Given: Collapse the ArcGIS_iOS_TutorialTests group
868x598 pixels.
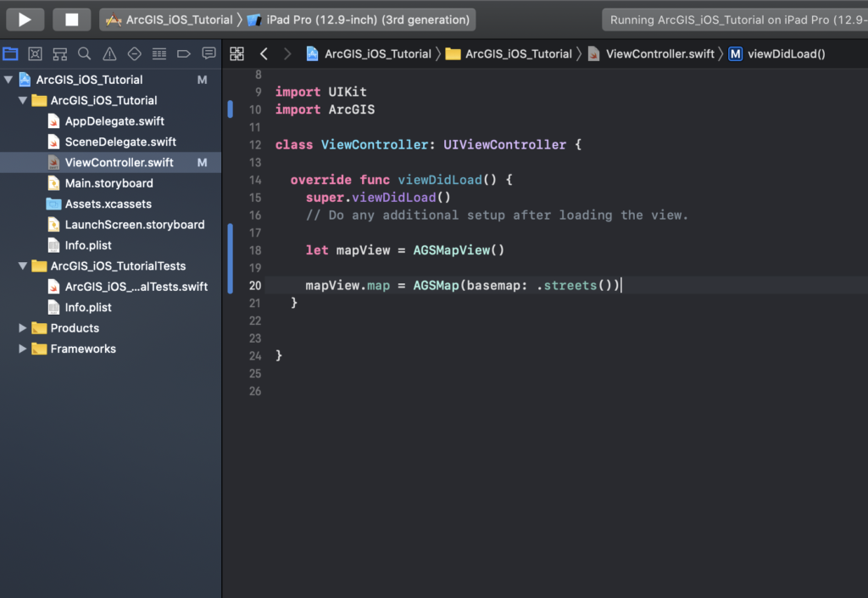Looking at the screenshot, I should point(23,266).
